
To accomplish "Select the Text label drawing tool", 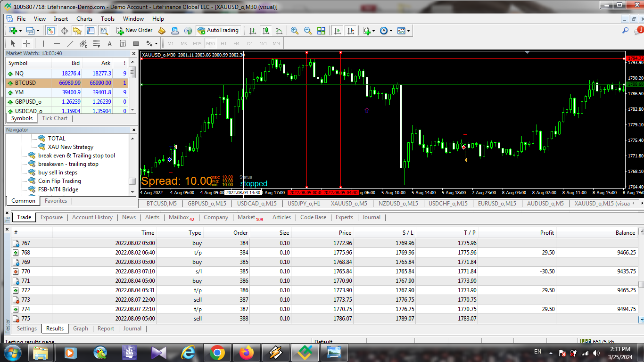I will (110, 44).
